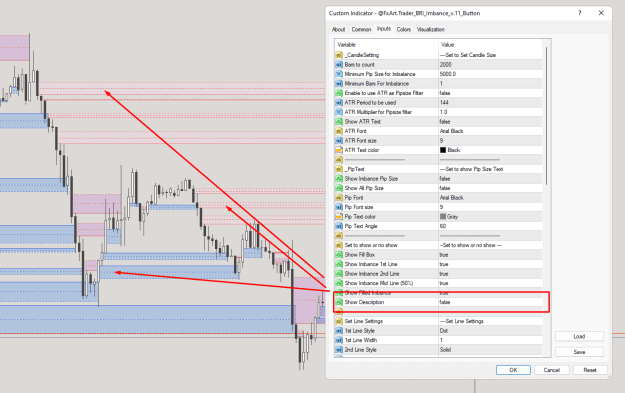Click the bool icon beside Show Fill Box
625x393 pixels.
tap(339, 255)
